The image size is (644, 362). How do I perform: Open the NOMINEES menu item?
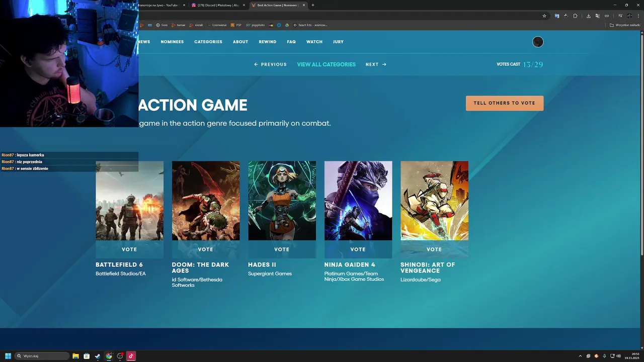[x=172, y=42]
